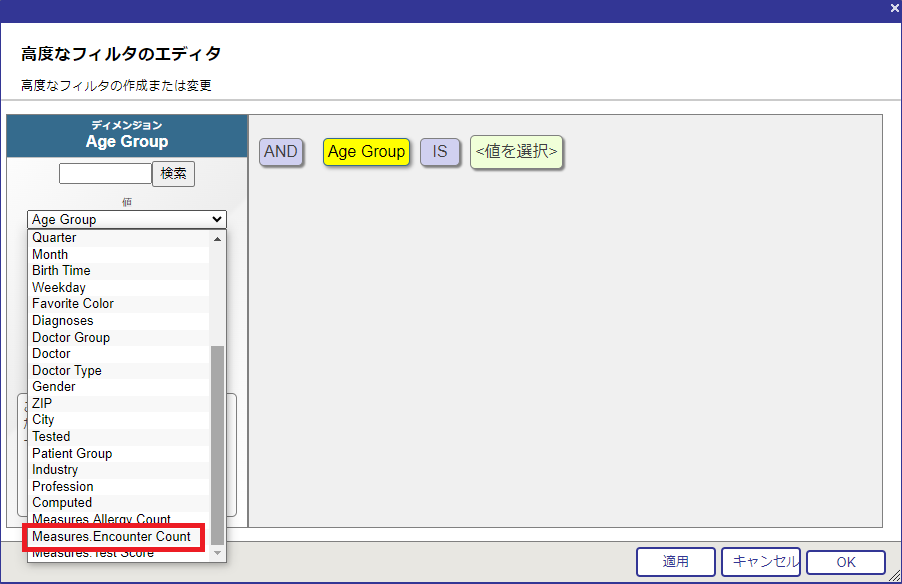Click the IS operator block
This screenshot has width=902, height=584.
[x=440, y=152]
